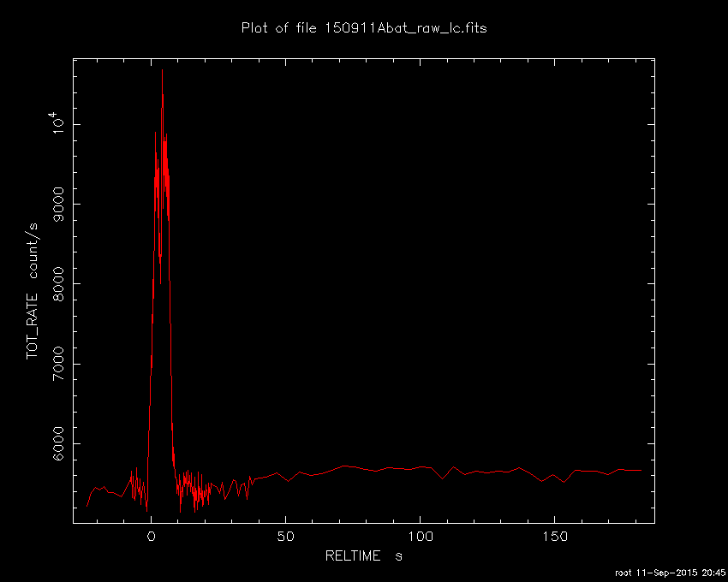Image resolution: width=728 pixels, height=582 pixels.
Task: Click the x-axis tick label '100'
Action: tap(421, 537)
